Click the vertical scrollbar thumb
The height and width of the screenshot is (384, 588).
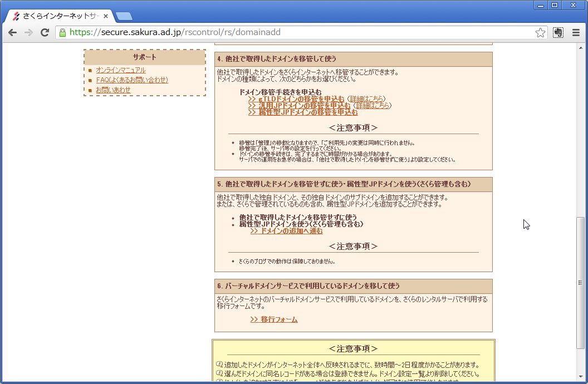click(581, 283)
